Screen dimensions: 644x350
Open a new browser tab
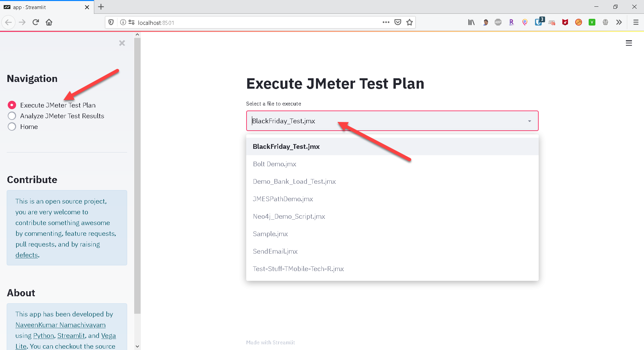pyautogui.click(x=101, y=7)
